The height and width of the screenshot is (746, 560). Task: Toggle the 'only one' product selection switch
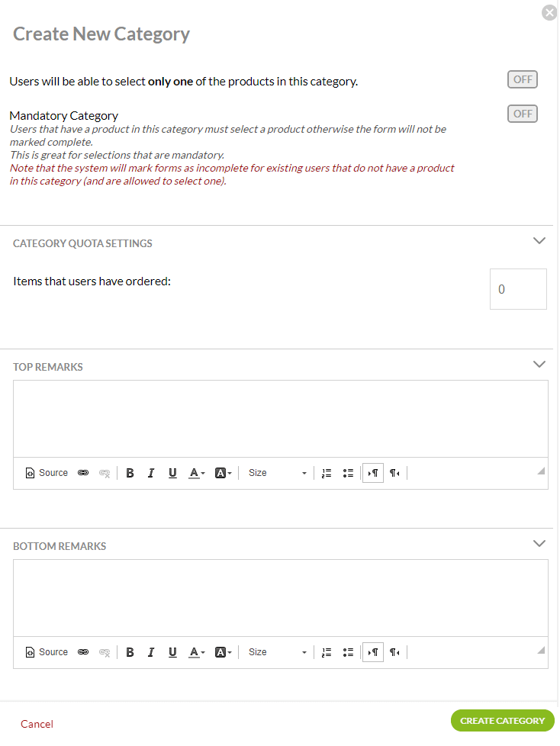[523, 79]
